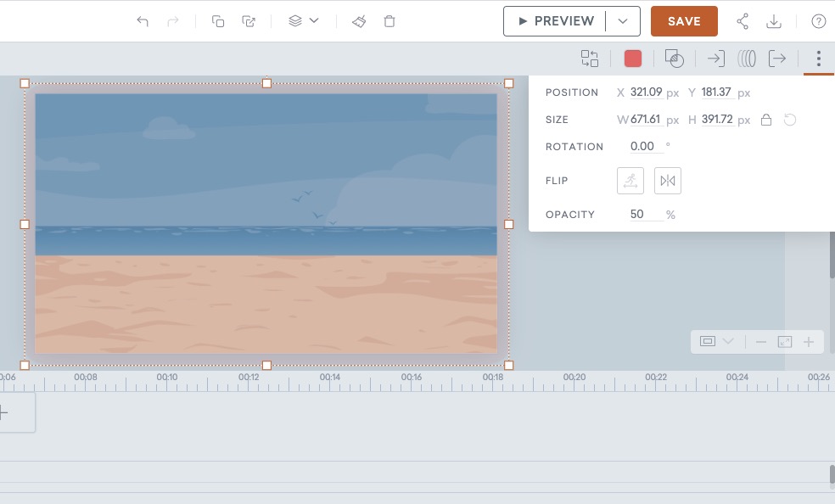The image size is (835, 504).
Task: Click the top-left resize handle of image
Action: (x=25, y=83)
